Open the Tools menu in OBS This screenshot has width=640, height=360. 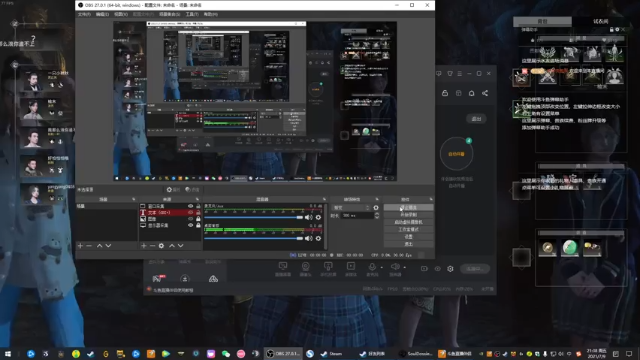[192, 14]
